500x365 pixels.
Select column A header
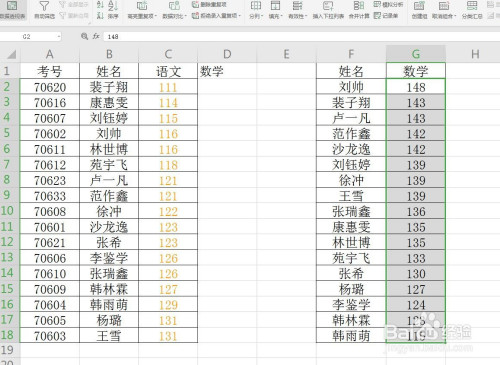50,54
